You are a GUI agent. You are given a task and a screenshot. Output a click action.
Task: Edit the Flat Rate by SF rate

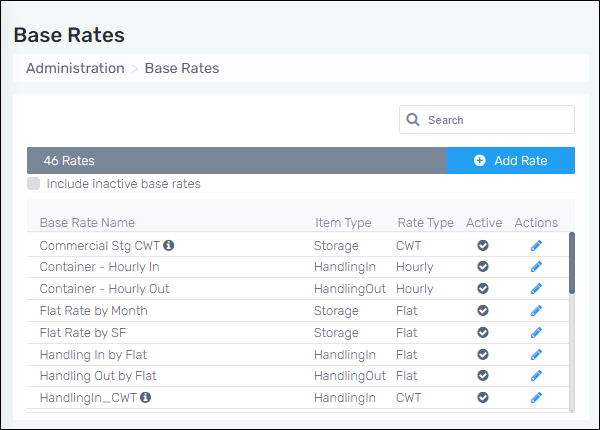[536, 333]
